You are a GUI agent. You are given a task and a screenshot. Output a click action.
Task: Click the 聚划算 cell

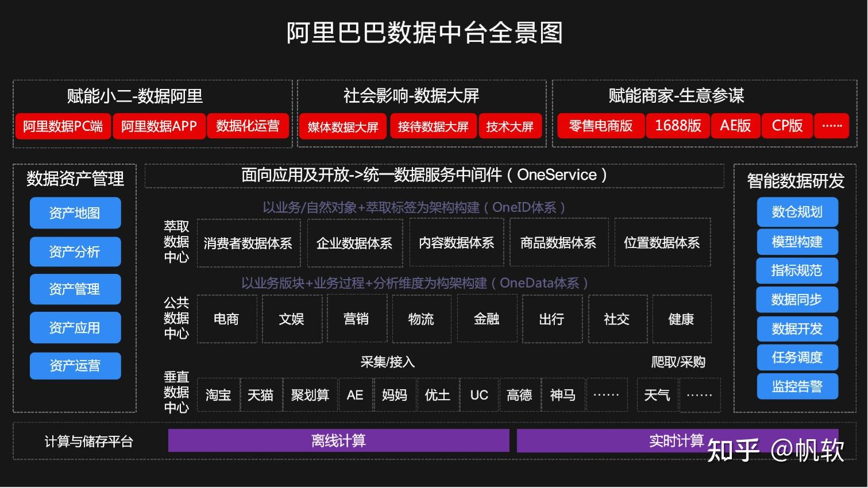click(310, 395)
